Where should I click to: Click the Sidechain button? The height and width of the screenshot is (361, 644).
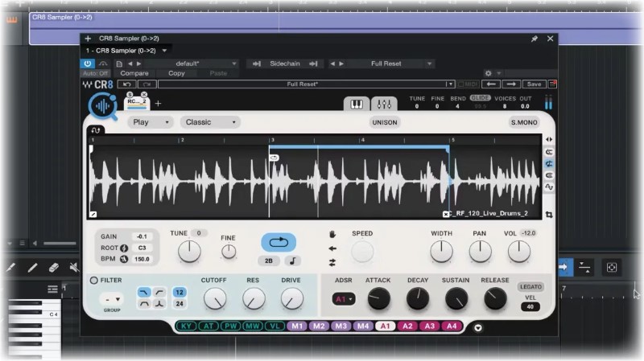pos(285,64)
